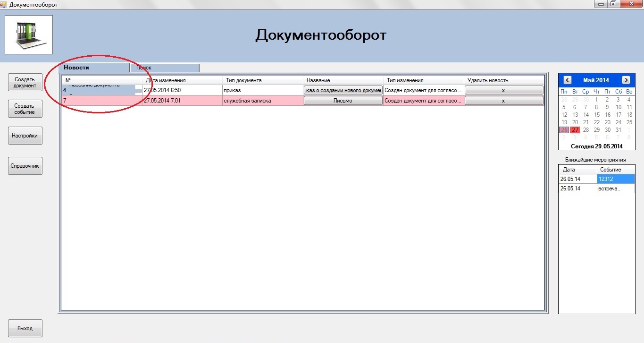The height and width of the screenshot is (343, 644).
Task: Click the Дата header in upcoming events
Action: [578, 170]
